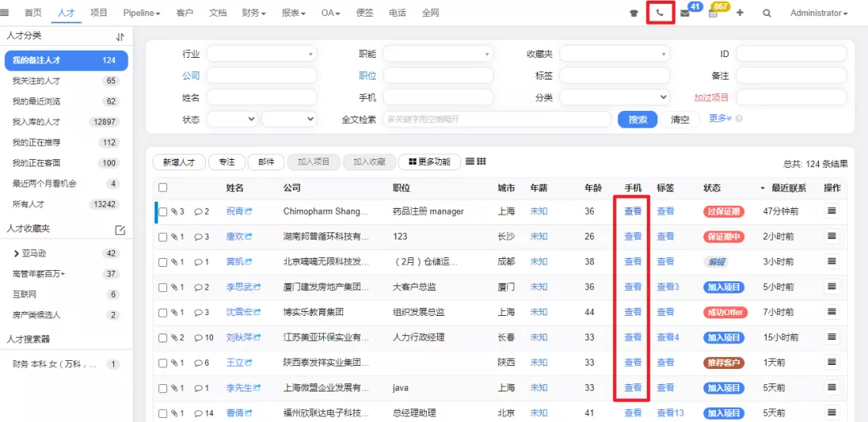The image size is (868, 422).
Task: View phone number for 曹倩
Action: [x=633, y=412]
